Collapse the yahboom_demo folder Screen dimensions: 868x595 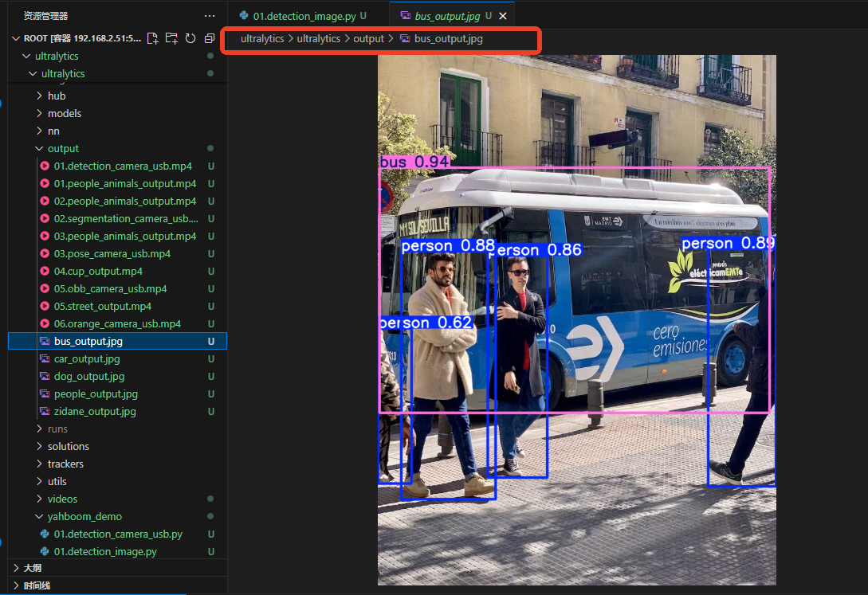(x=117, y=516)
